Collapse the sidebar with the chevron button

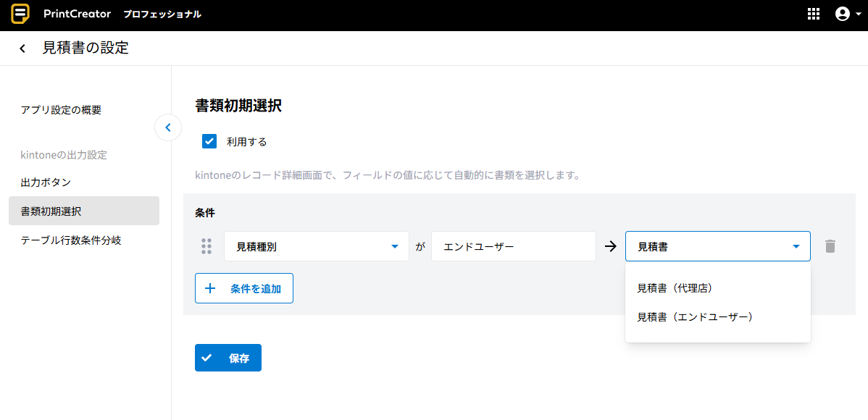click(x=168, y=128)
